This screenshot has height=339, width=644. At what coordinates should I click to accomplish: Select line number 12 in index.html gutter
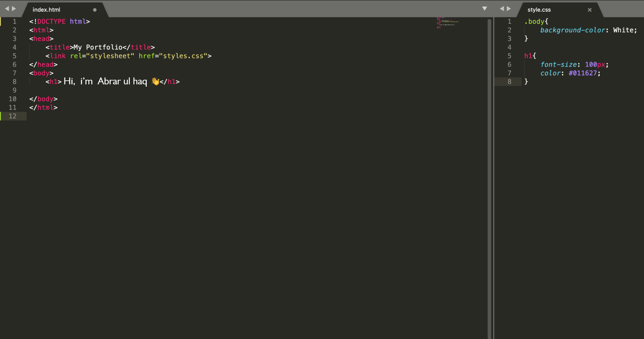point(12,116)
